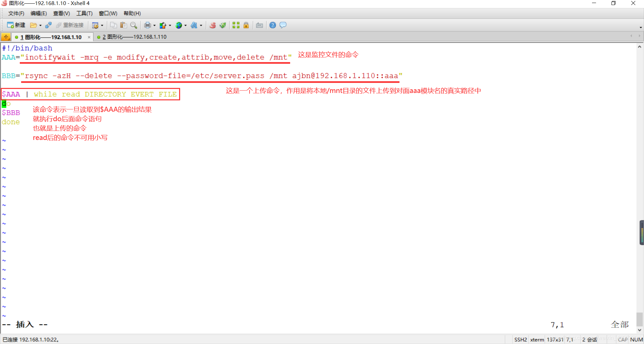Close the 192.168.1.10 session tab

89,37
